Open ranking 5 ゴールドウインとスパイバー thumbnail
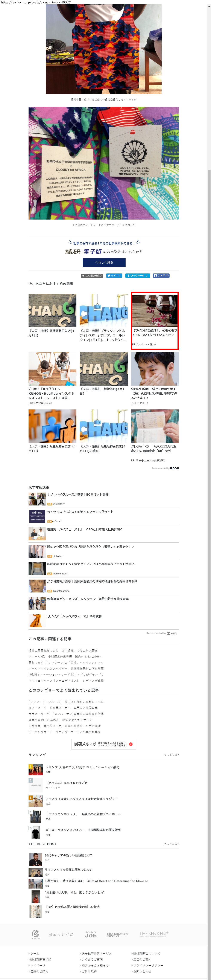This screenshot has width=211, height=980. pos(36,832)
